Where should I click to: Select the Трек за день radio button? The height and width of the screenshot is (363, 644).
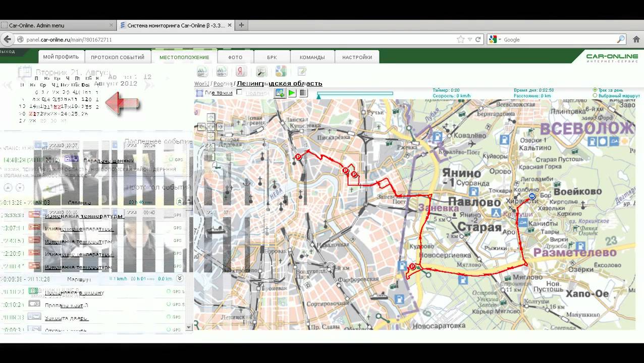595,90
